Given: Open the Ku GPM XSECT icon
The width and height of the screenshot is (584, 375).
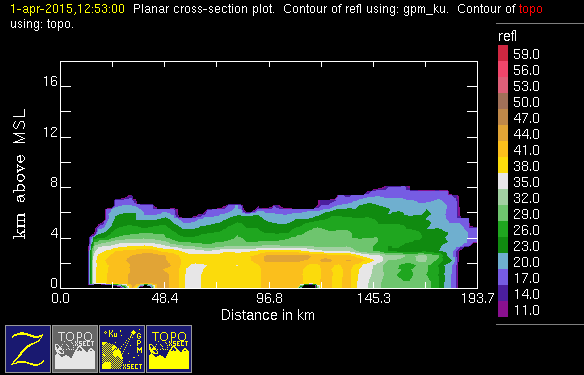Looking at the screenshot, I should 122,349.
